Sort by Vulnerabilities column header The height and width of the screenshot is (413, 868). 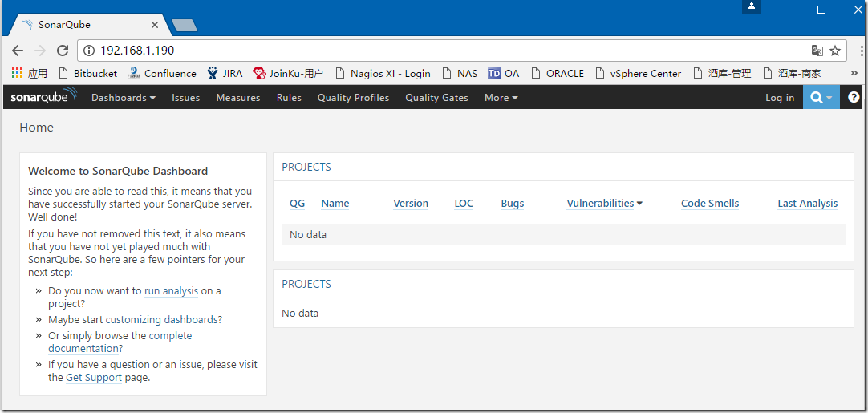[600, 203]
